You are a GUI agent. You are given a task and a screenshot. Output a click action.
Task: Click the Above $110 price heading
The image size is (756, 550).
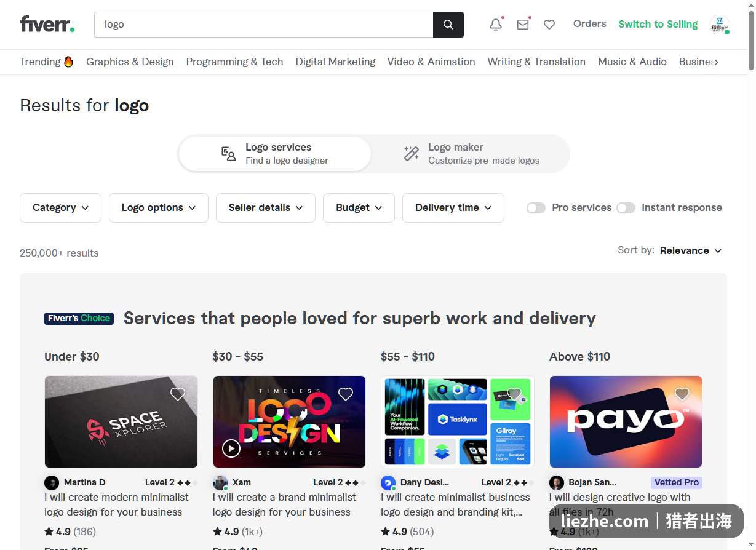click(x=579, y=356)
